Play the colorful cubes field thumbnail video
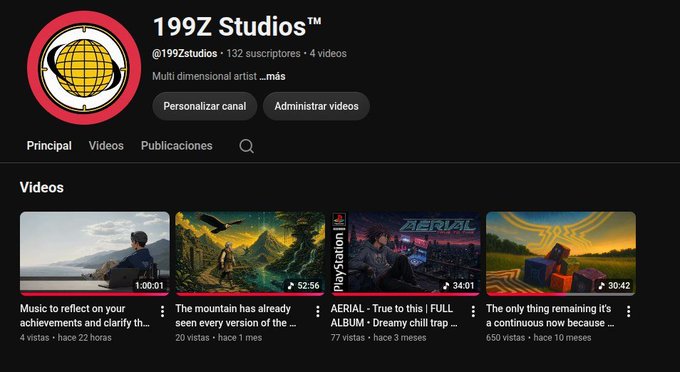The width and height of the screenshot is (680, 372). 561,253
